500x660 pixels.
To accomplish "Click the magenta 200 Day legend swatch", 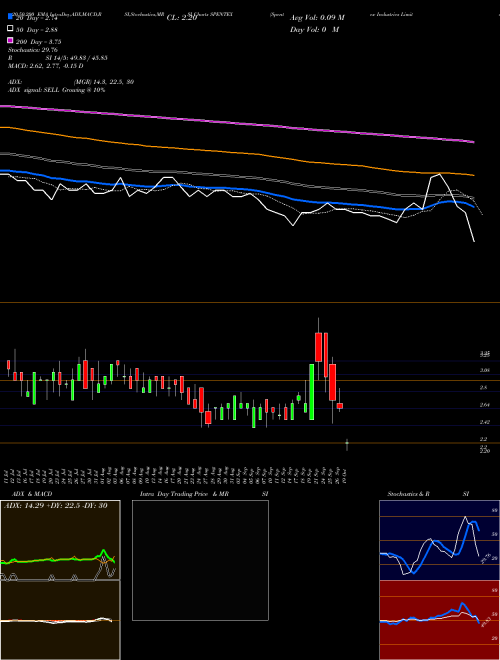I will 10,41.
